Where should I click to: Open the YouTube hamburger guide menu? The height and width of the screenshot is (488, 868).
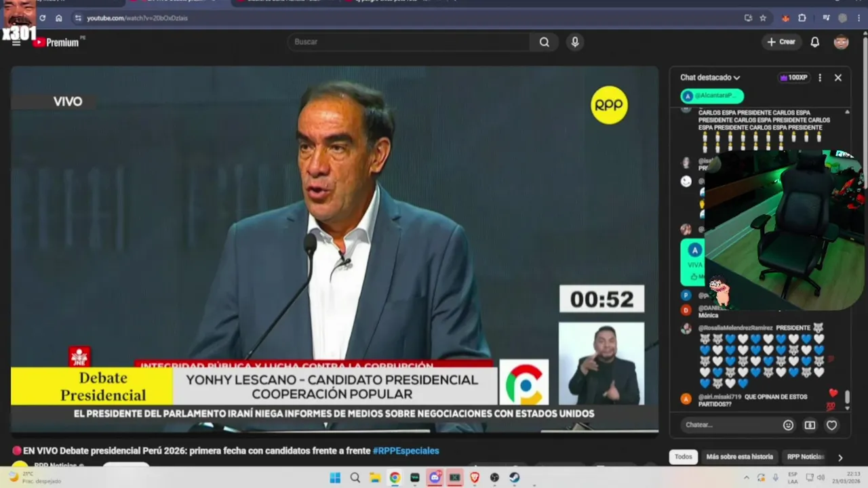(16, 43)
